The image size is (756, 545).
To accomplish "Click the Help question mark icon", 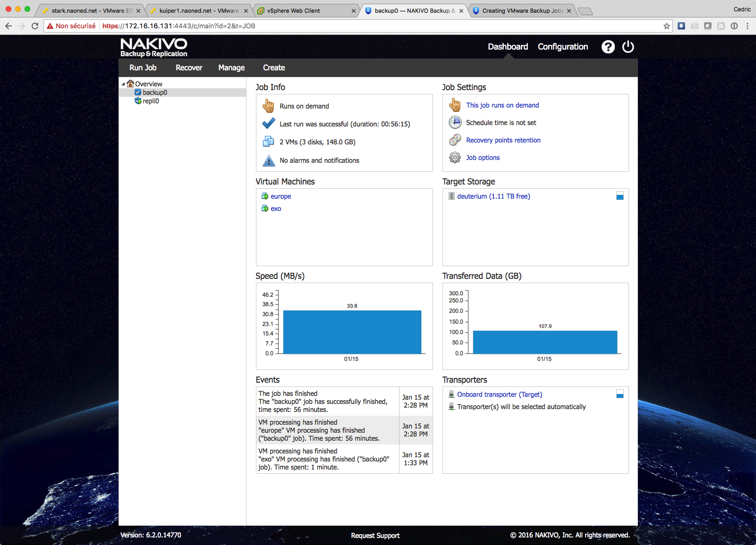I will 608,47.
